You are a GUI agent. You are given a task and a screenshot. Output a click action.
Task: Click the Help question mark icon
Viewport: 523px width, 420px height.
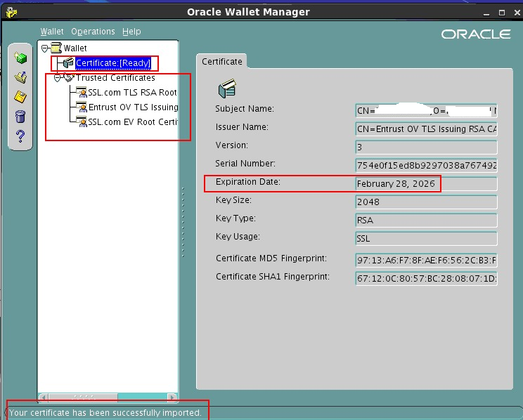pos(20,136)
